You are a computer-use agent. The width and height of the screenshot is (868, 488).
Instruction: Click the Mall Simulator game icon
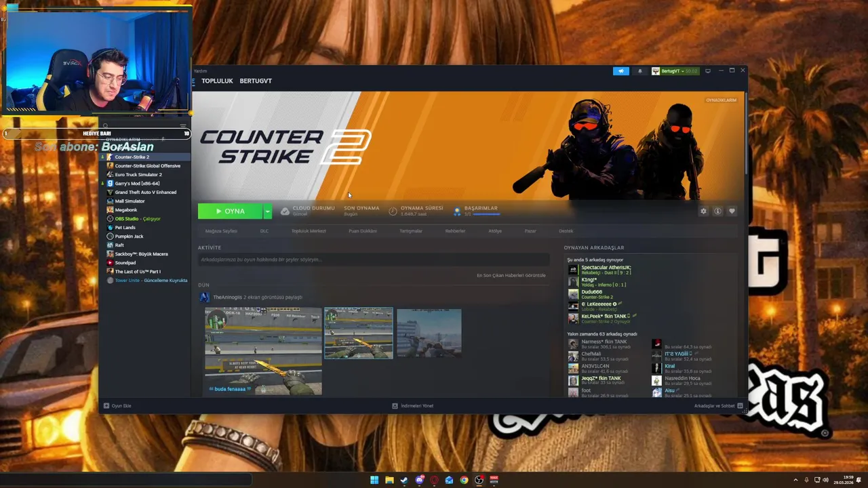point(110,201)
